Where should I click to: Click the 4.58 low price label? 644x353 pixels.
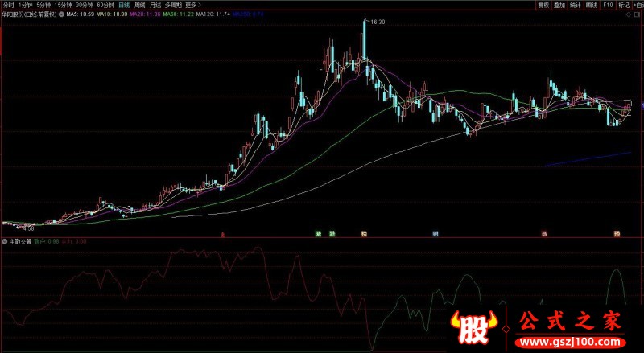click(x=29, y=228)
